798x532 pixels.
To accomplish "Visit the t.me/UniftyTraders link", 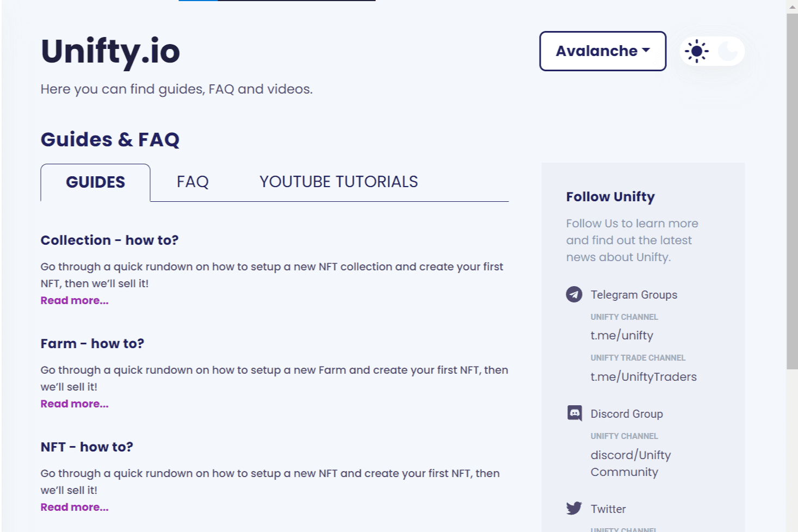I will coord(644,376).
